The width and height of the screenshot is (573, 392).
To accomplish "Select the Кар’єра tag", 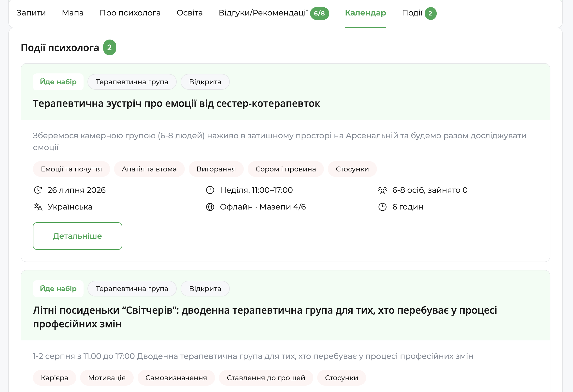I will 55,378.
